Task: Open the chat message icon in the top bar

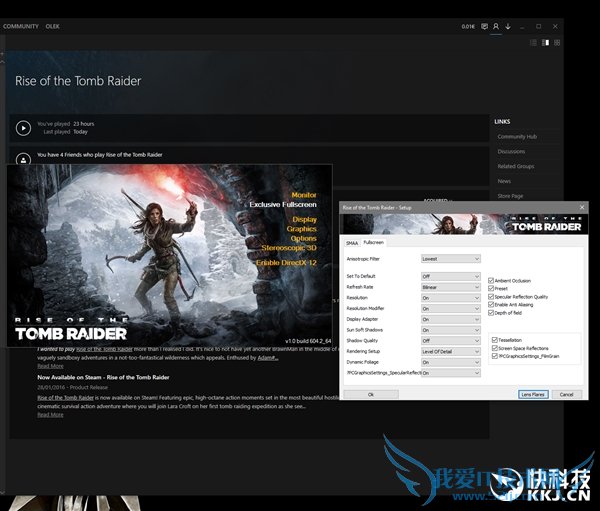Action: (485, 26)
